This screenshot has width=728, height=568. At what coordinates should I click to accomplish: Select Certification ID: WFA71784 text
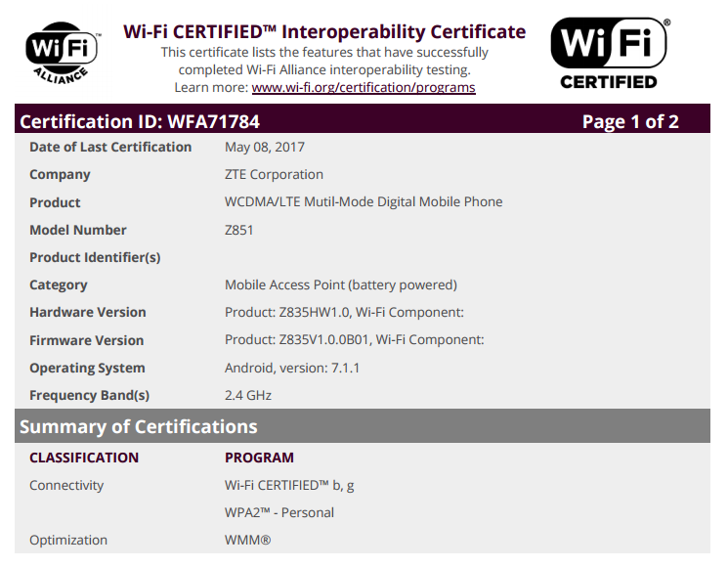[140, 121]
